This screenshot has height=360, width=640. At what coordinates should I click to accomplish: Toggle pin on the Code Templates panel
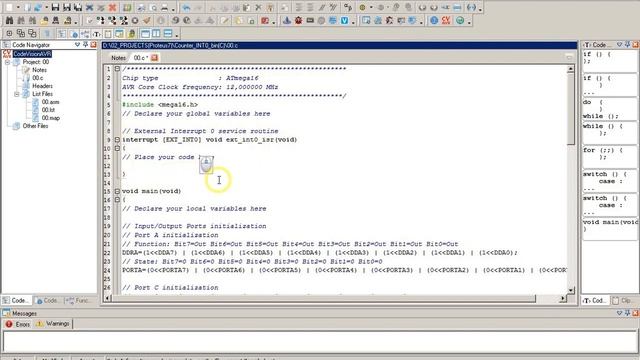tap(627, 44)
